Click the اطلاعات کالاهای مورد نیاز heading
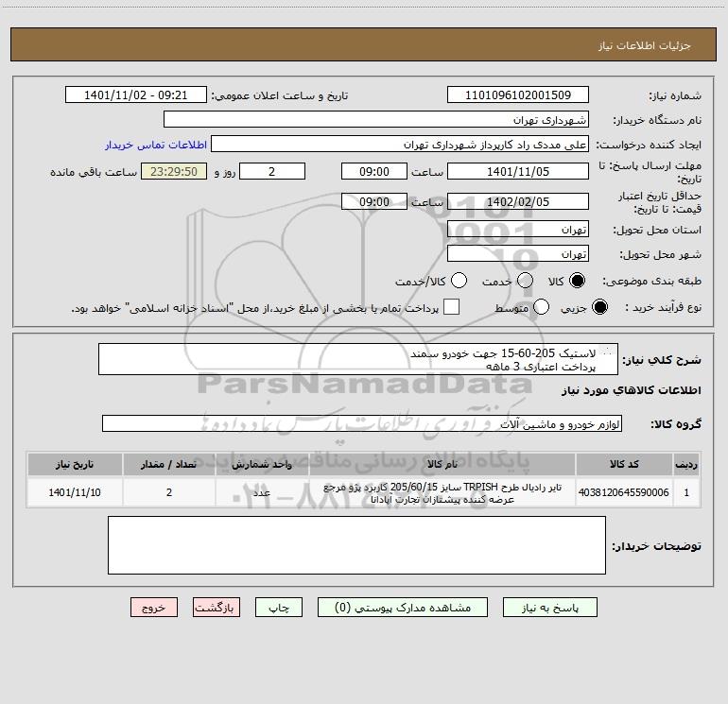This screenshot has width=728, height=704. (632, 390)
